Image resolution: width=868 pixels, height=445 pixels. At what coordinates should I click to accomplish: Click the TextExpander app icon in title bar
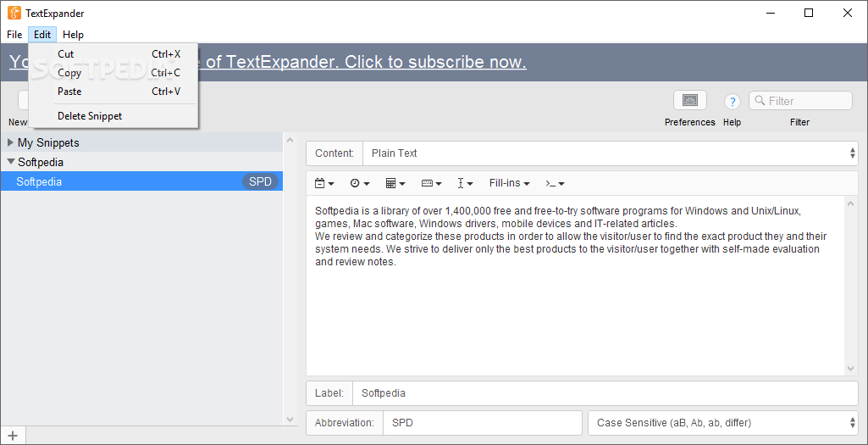(14, 13)
